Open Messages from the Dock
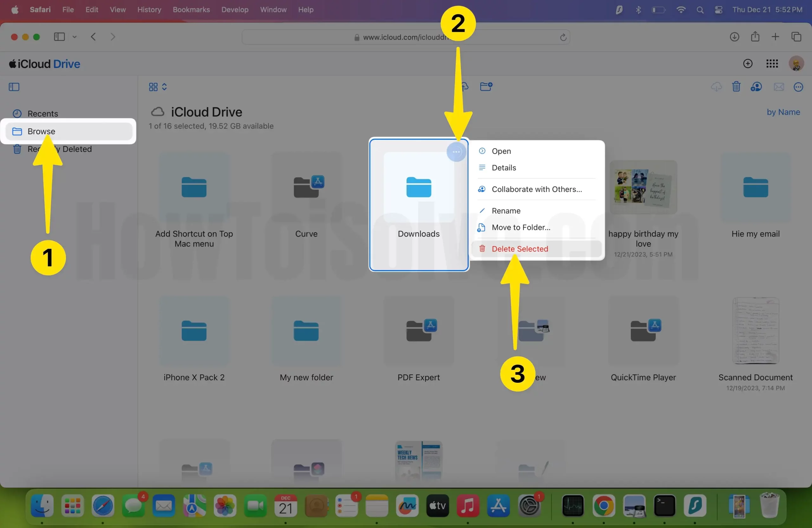This screenshot has height=528, width=812. tap(133, 505)
